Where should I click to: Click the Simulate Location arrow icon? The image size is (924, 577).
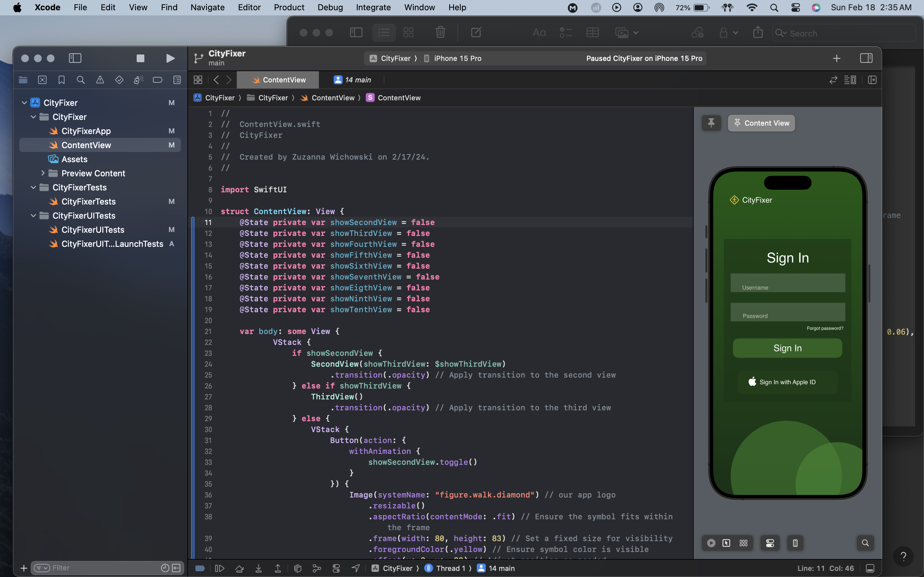point(355,568)
